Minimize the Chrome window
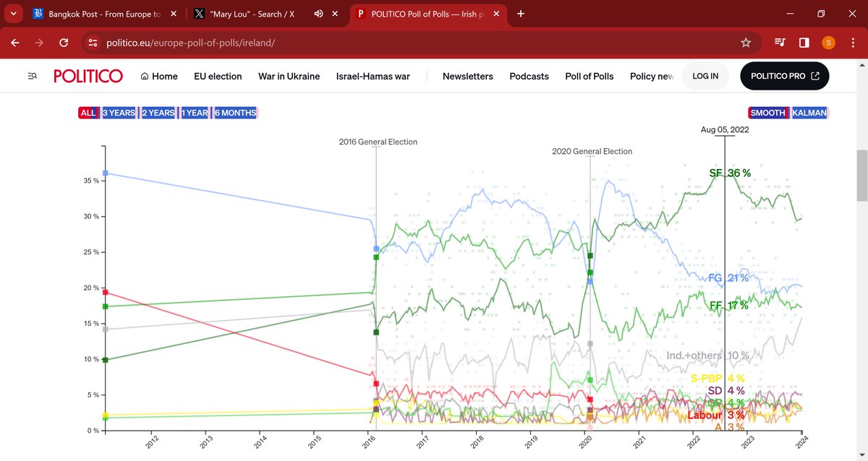Viewport: 868px width, 461px height. 790,14
